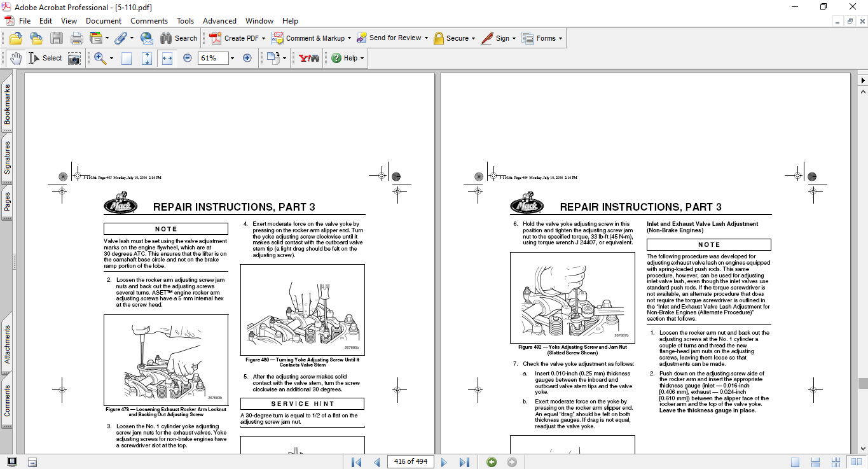Open the 61% zoom level dropdown
Image resolution: width=868 pixels, height=469 pixels.
tap(232, 58)
